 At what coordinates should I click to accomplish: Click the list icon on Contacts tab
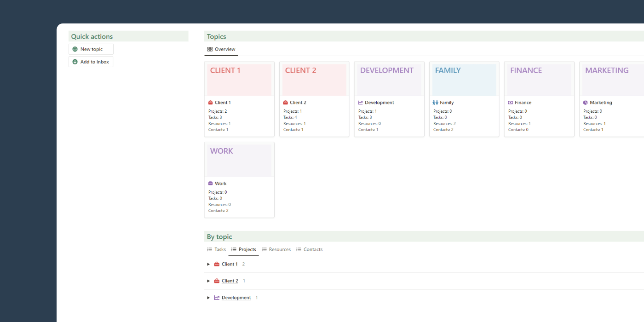299,249
